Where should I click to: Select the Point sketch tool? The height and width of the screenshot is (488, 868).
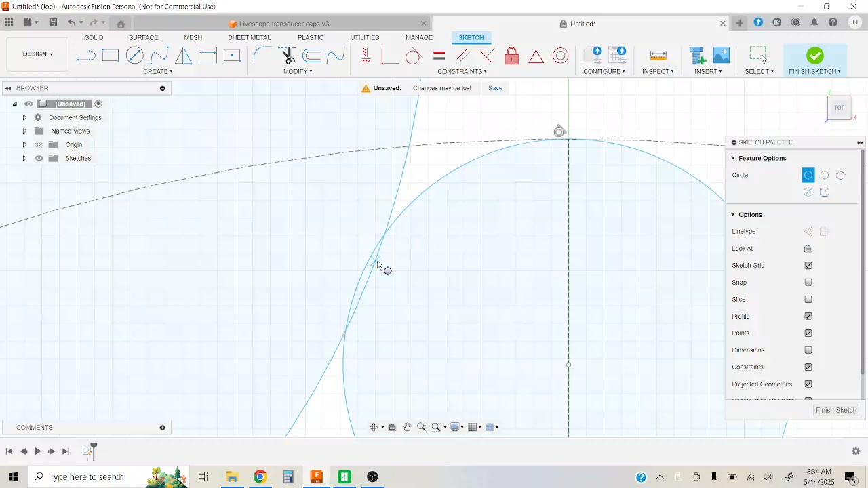233,56
